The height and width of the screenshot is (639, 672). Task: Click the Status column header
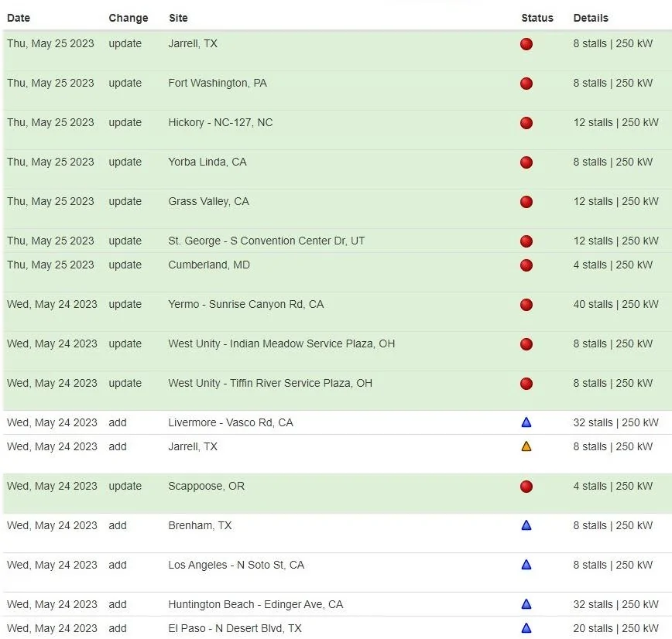point(537,18)
